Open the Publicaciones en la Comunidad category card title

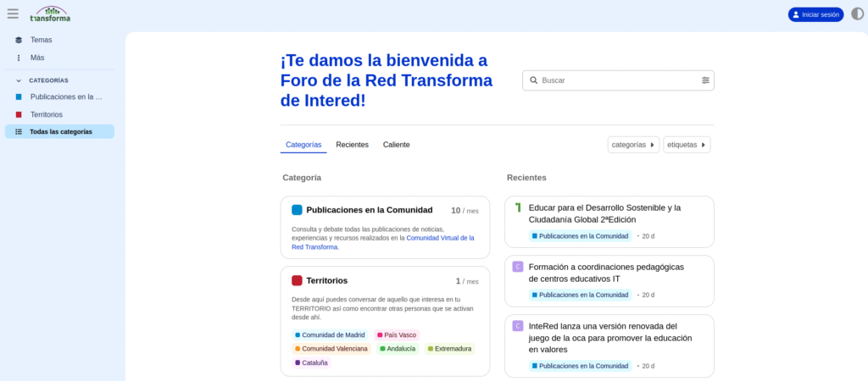(x=370, y=210)
